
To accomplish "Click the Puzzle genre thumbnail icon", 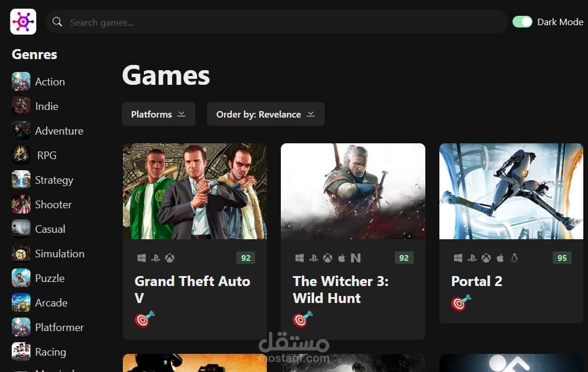I will tap(21, 278).
